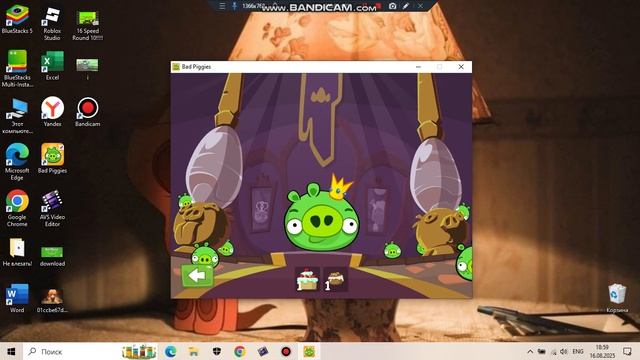This screenshot has height=360, width=640.
Task: Select the desktop file named 'i'
Action: pyautogui.click(x=87, y=68)
